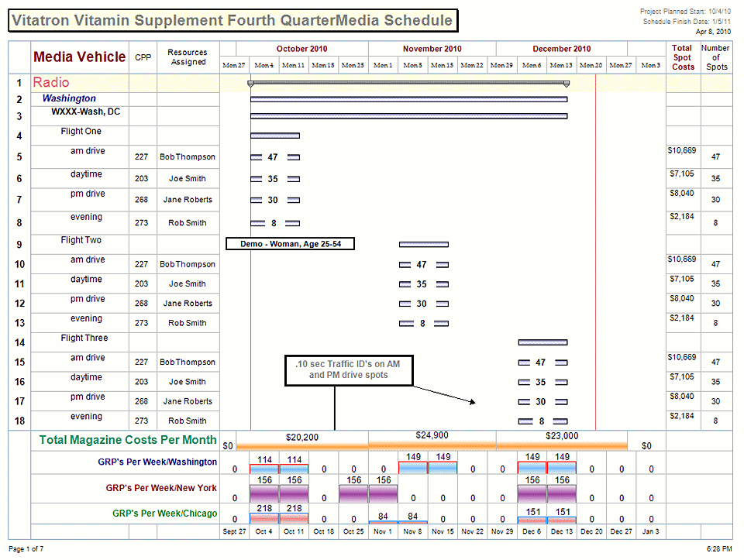Click the Number of Spots column header

pyautogui.click(x=715, y=57)
